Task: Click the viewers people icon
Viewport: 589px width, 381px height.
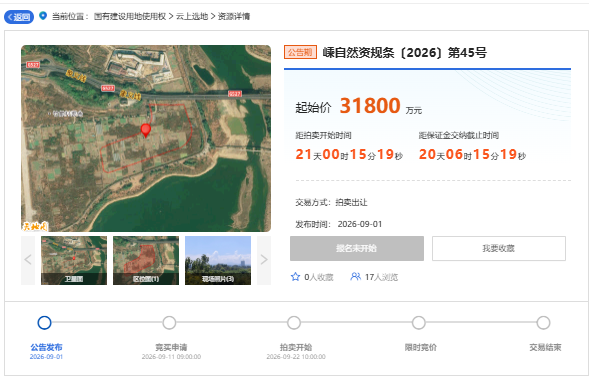Action: point(355,277)
